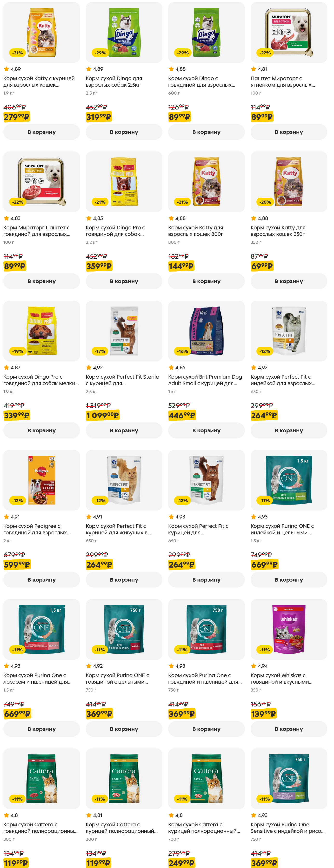
Task: Open the Whiskas purple bag product image
Action: 288,629
